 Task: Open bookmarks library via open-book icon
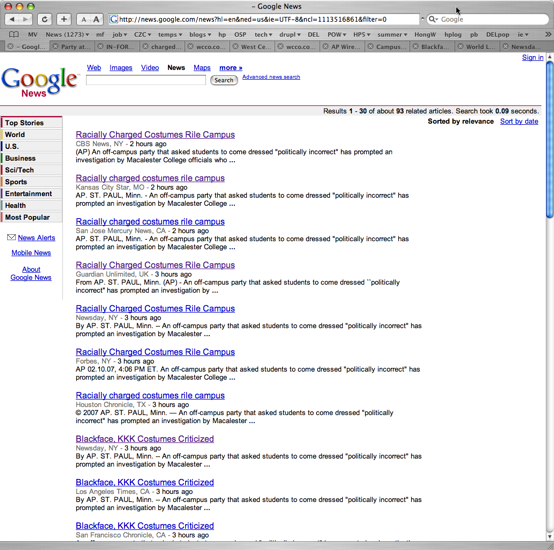point(14,35)
